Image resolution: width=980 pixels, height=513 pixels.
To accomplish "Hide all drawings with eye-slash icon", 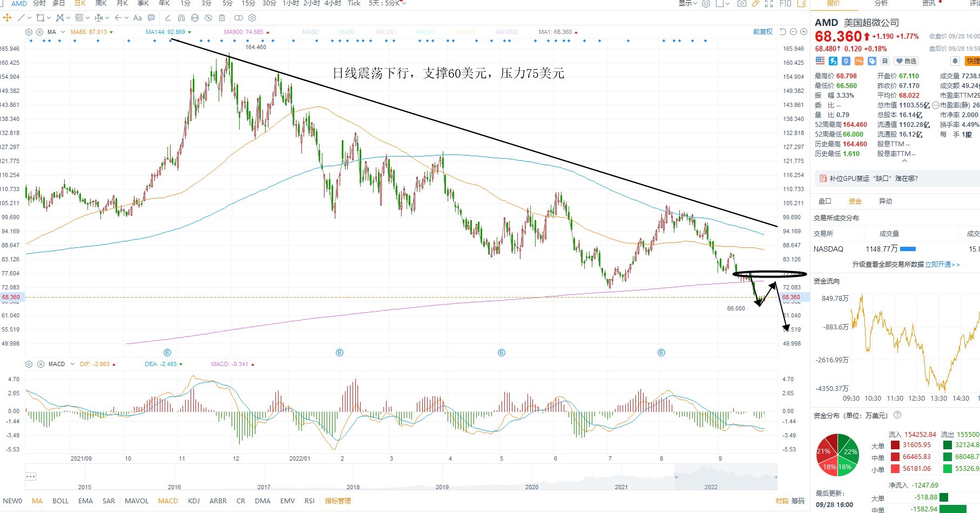I will click(x=208, y=18).
